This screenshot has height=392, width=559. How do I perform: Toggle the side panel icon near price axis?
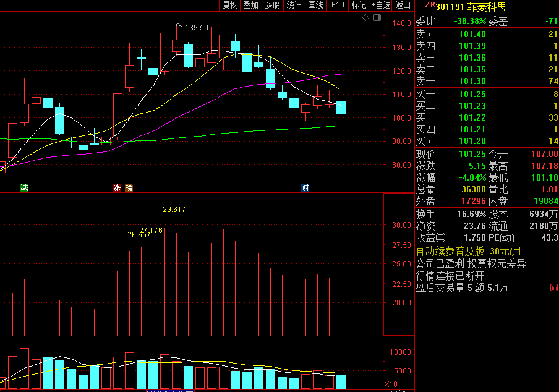point(377,18)
